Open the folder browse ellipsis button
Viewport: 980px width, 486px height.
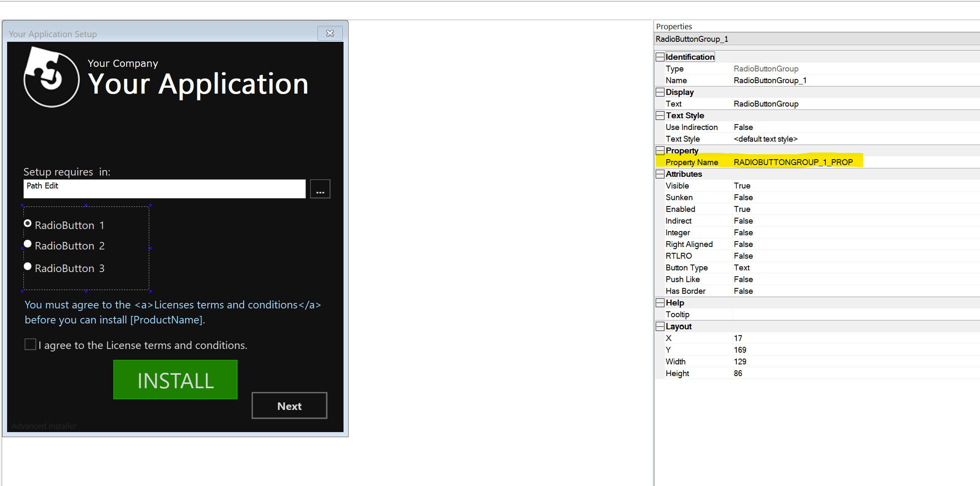pyautogui.click(x=320, y=189)
